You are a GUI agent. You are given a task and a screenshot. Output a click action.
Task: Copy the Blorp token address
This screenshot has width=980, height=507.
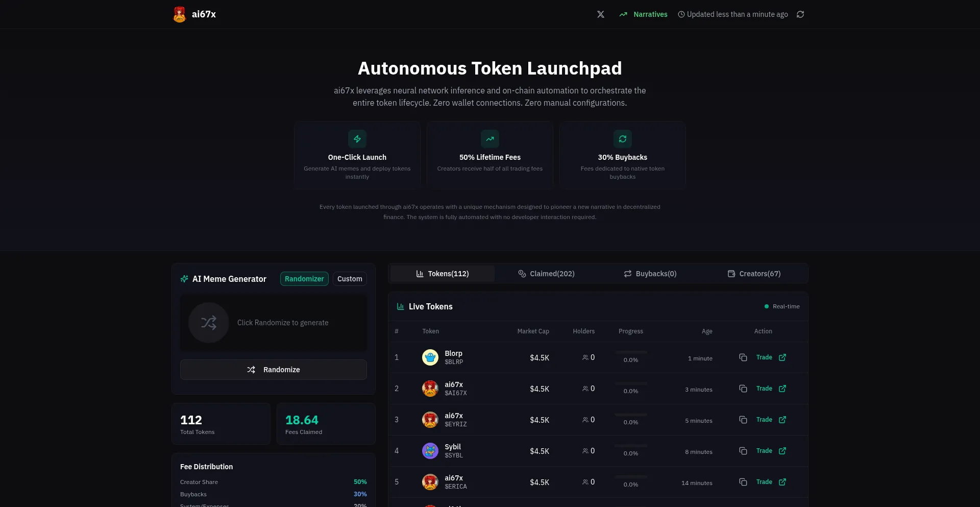tap(743, 357)
